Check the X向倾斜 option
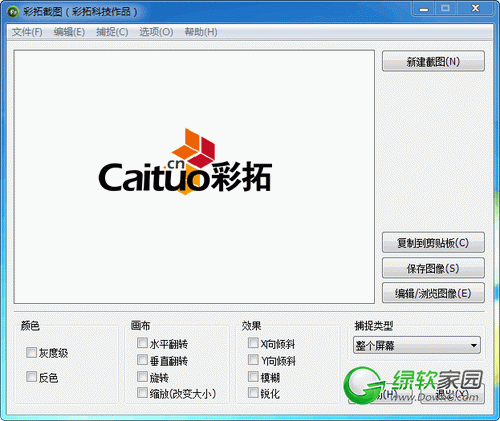Image resolution: width=500 pixels, height=421 pixels. pos(253,343)
